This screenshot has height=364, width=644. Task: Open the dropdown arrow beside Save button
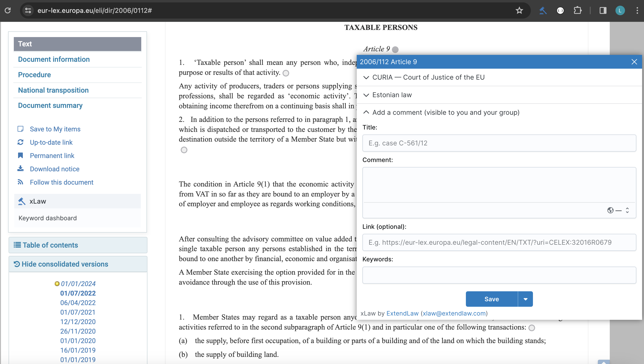(525, 299)
